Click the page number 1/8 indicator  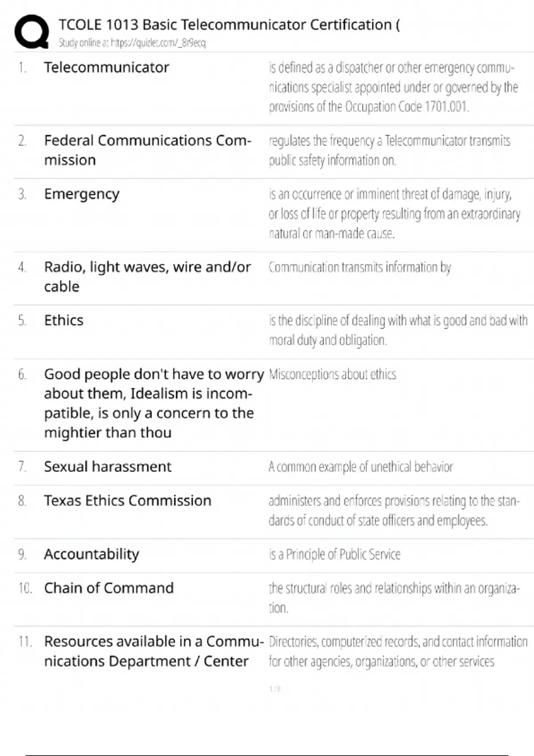(275, 689)
